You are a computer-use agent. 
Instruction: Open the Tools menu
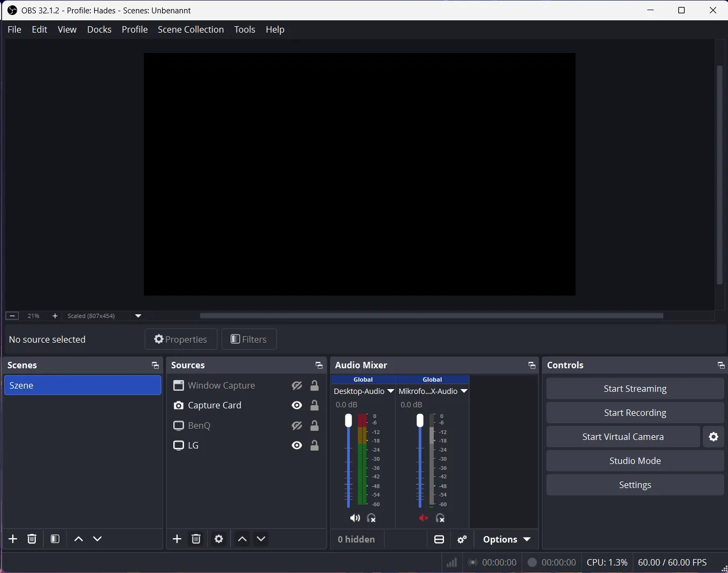tap(245, 29)
